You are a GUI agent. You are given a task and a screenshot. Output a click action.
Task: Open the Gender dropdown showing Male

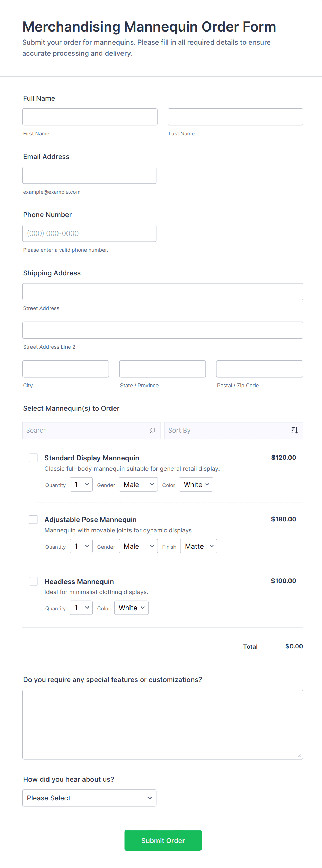[138, 484]
